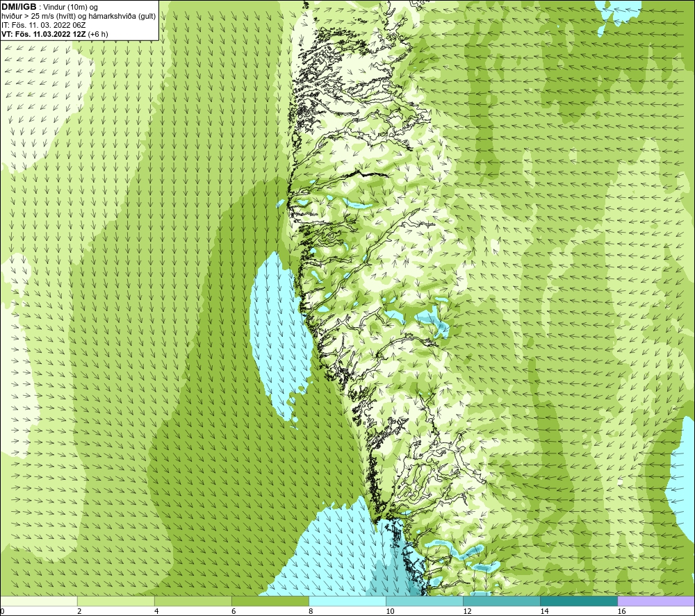This screenshot has height=616, width=695.
Task: Select the 8–10 m/s light cyan swatch
Action: coord(347,601)
